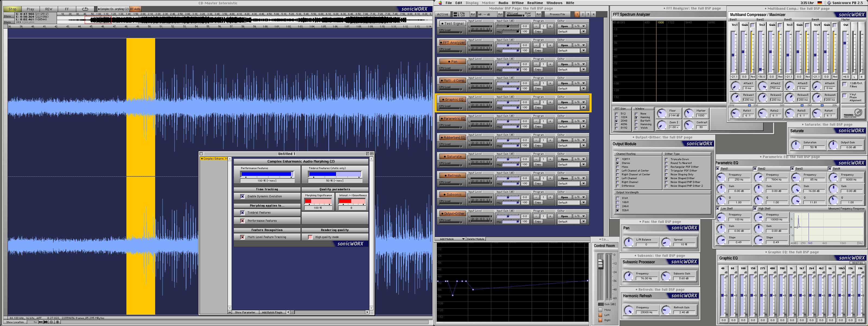Viewport: 868px width, 326px height.
Task: Open the Offline menu
Action: (x=518, y=3)
